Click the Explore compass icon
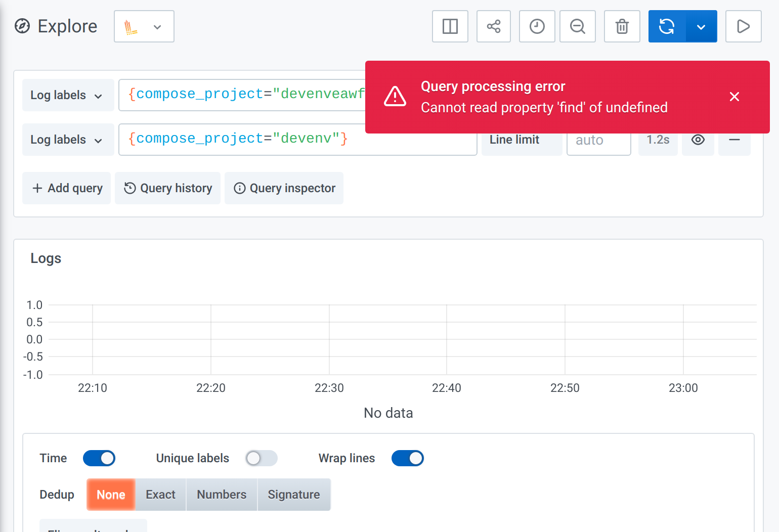The image size is (779, 532). point(22,26)
